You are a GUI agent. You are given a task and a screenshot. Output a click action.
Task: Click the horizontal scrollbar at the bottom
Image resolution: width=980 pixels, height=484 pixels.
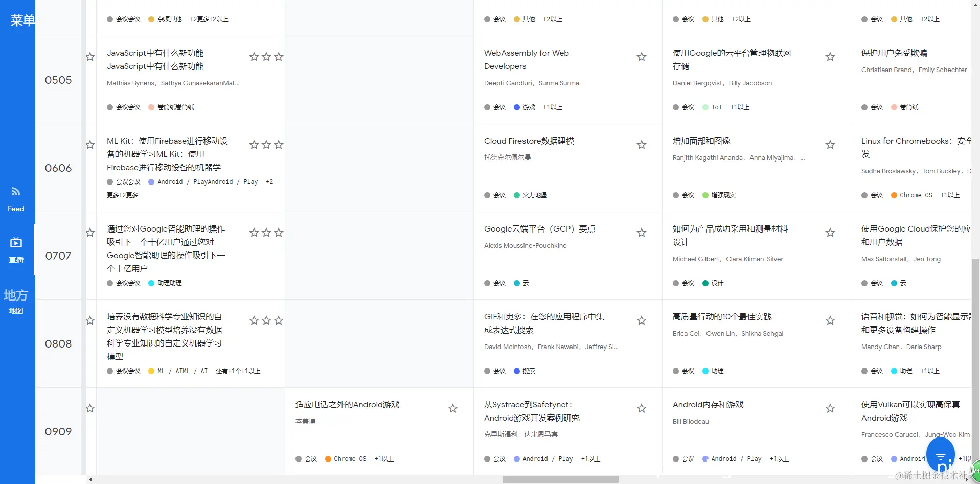560,479
